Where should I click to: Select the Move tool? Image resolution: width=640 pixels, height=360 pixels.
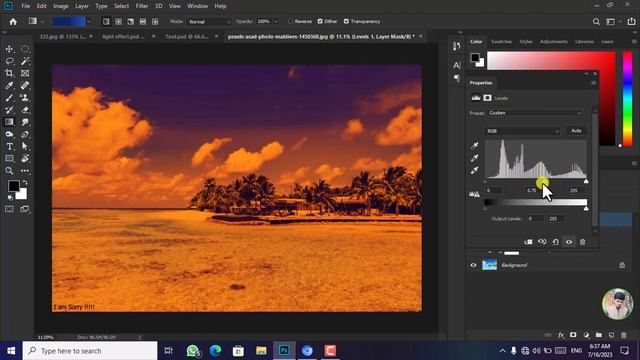point(9,49)
